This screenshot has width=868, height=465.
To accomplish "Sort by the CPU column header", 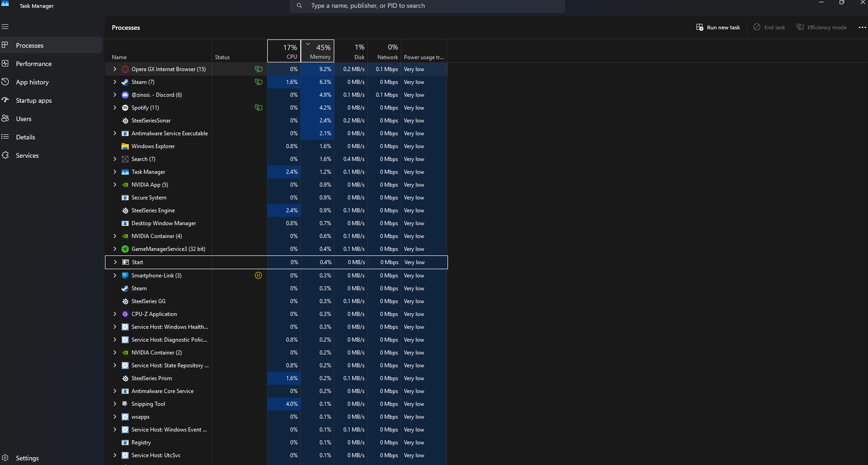I will pos(284,51).
